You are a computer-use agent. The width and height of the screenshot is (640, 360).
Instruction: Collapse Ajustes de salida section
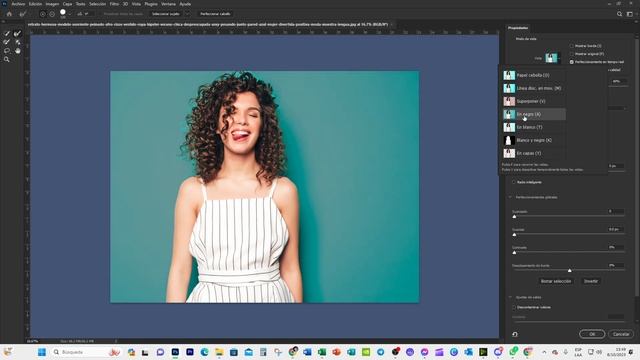pyautogui.click(x=510, y=297)
